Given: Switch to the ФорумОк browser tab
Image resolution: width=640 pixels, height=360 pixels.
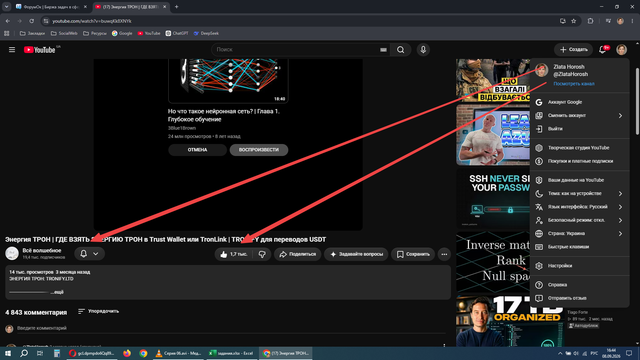Looking at the screenshot, I should pos(51,7).
